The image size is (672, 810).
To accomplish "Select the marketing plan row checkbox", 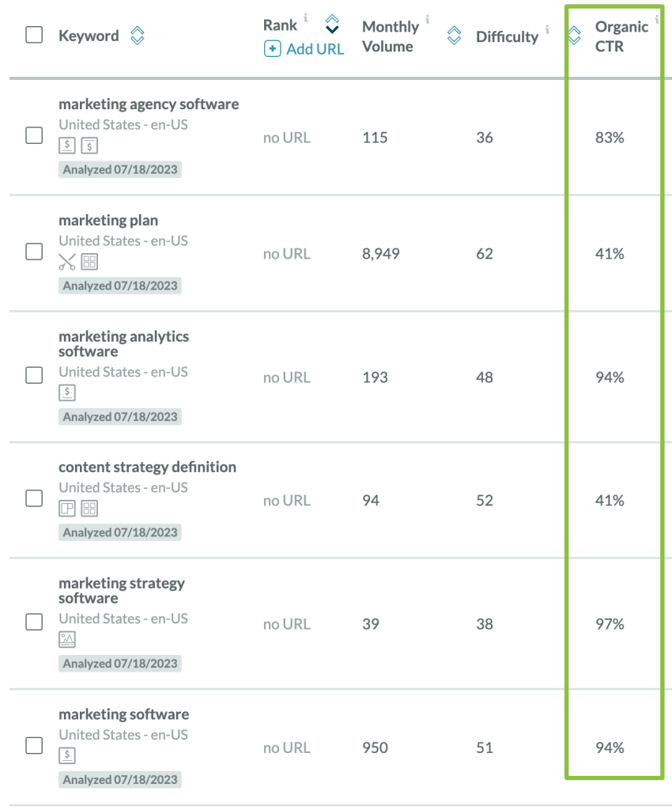I will 34,252.
